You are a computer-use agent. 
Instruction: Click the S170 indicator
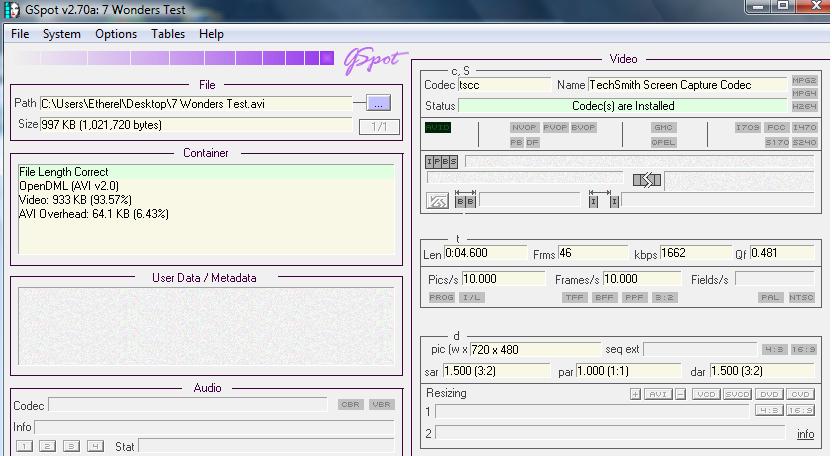click(x=777, y=142)
